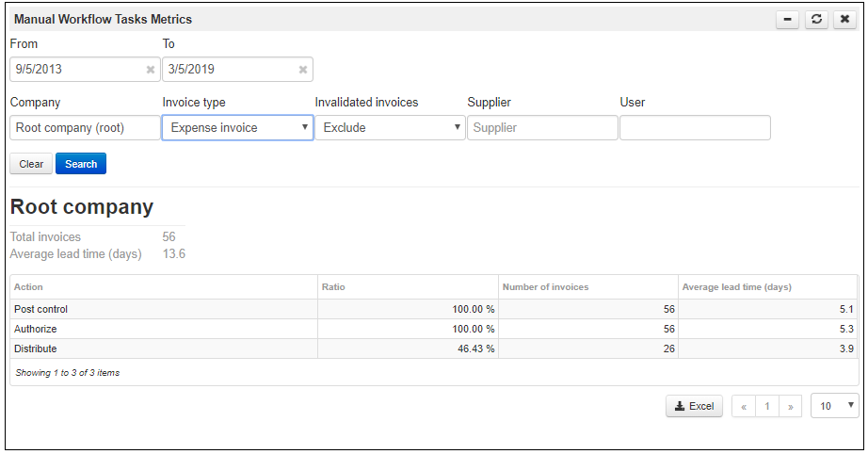Sort by the Ratio column header
The image size is (868, 454).
(x=408, y=287)
